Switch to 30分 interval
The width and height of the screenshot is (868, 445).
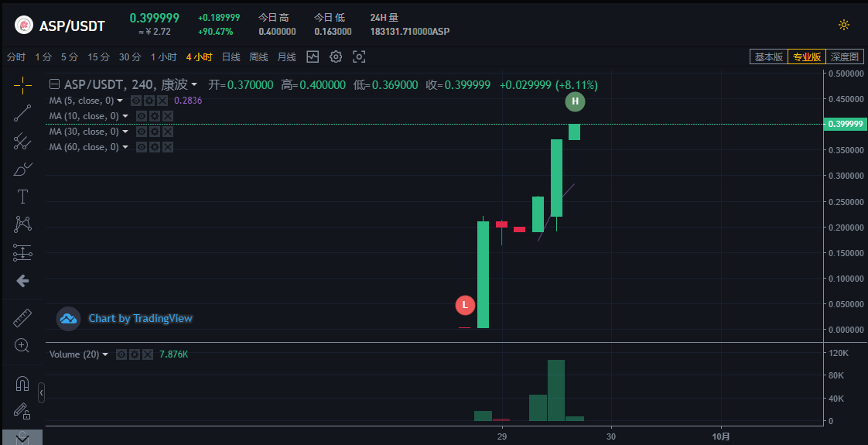[130, 57]
